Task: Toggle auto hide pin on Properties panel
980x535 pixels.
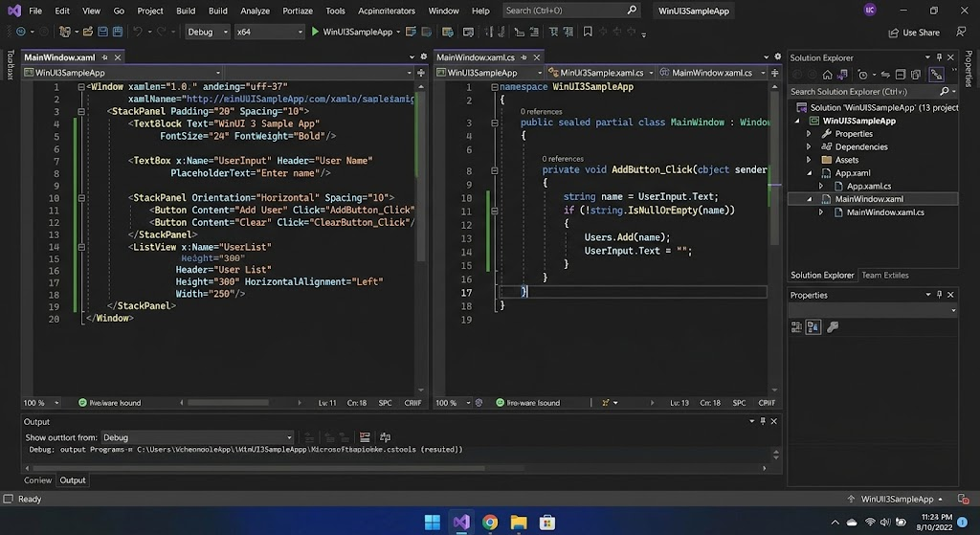Action: click(939, 295)
